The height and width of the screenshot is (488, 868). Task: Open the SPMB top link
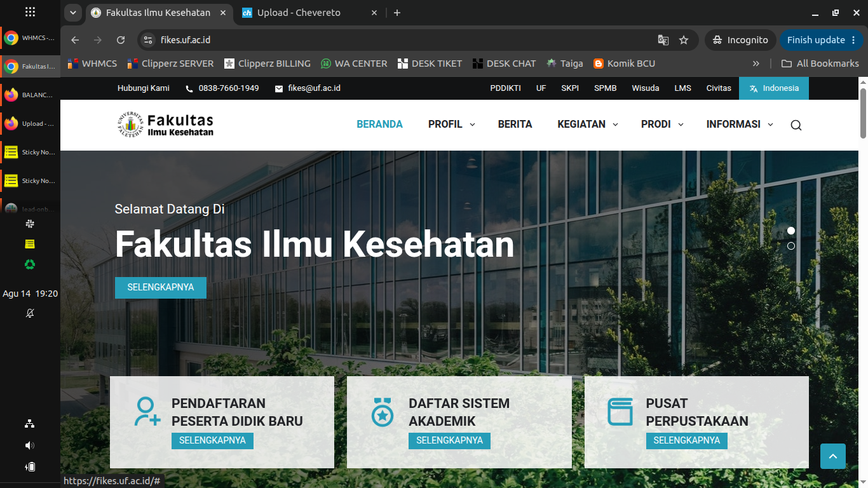[606, 88]
